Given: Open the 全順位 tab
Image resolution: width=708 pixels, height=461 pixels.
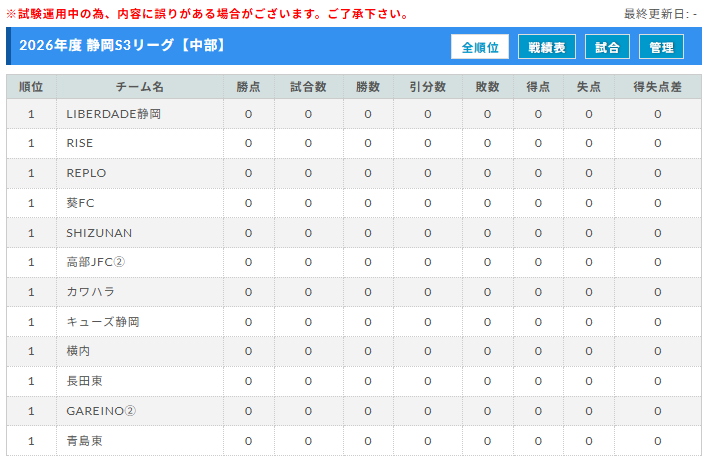Looking at the screenshot, I should pos(481,47).
